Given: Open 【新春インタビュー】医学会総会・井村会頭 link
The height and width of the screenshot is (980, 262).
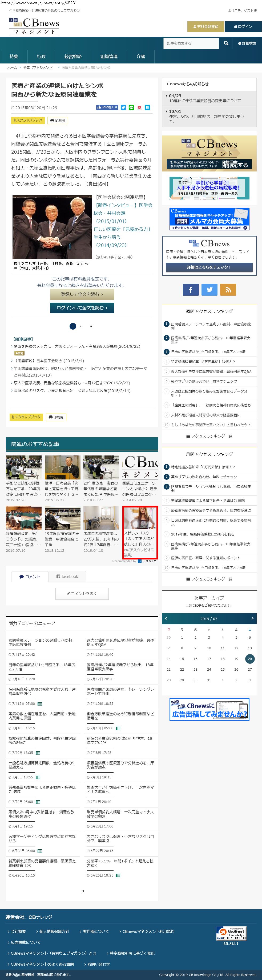Looking at the screenshot, I should pos(123,213).
